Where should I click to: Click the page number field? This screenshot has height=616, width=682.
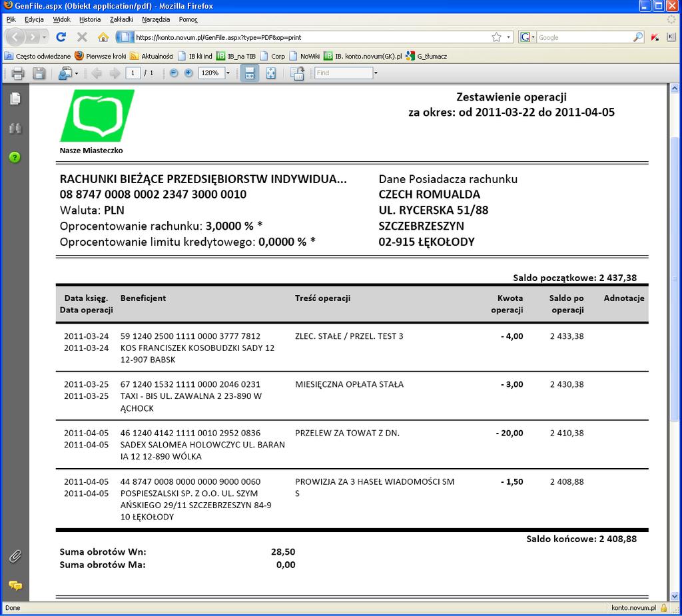click(133, 73)
